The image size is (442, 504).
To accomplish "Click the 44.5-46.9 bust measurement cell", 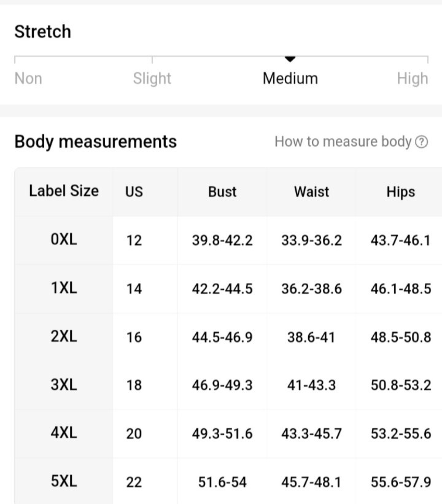I will pyautogui.click(x=222, y=337).
